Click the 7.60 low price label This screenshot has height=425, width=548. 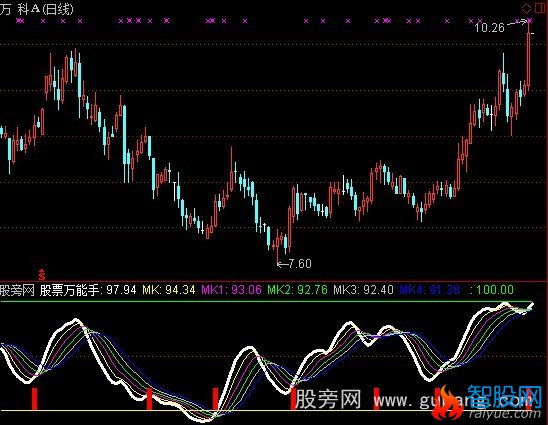(300, 264)
